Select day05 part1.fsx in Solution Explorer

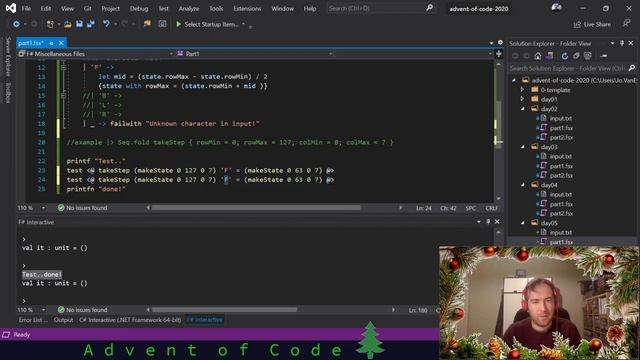[x=561, y=242]
